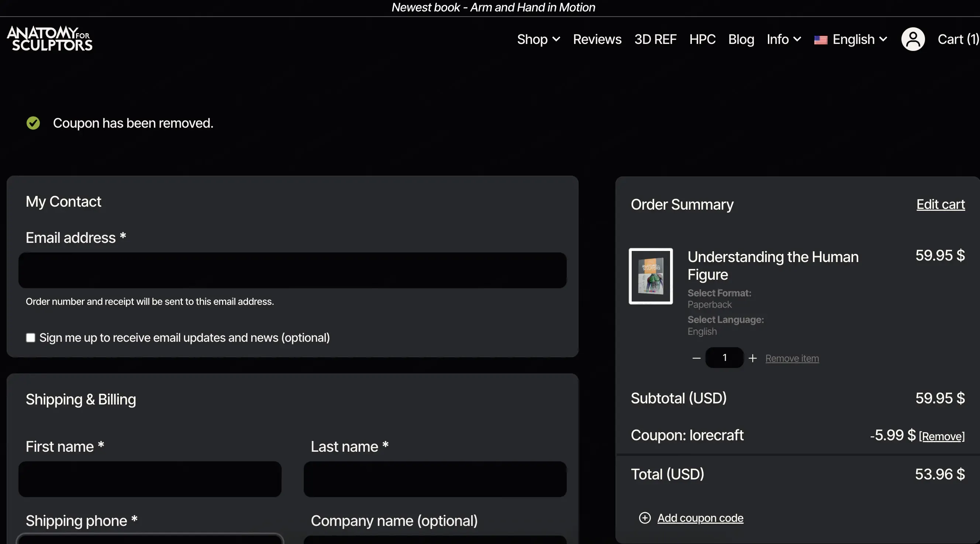Screen dimensions: 980x544
Task: Click the 'Paperback' format value
Action: pyautogui.click(x=710, y=304)
